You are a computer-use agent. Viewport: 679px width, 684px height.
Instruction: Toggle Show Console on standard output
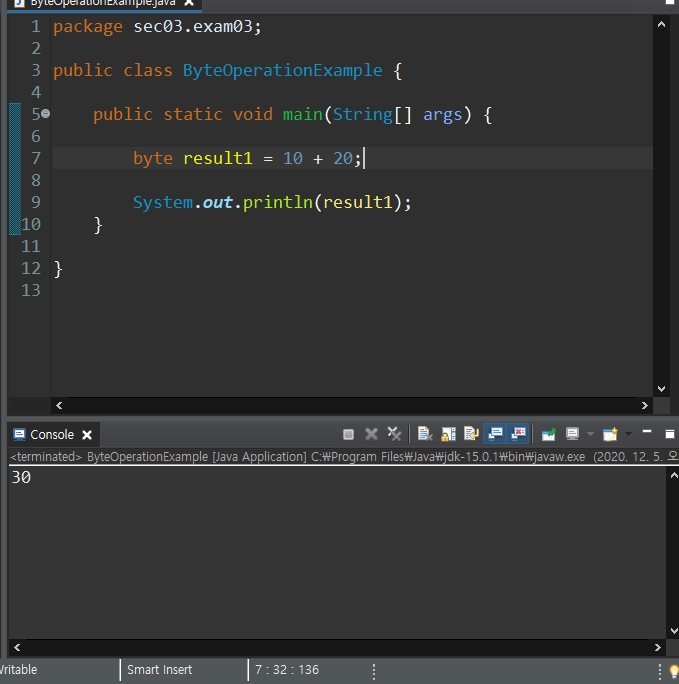coord(495,434)
